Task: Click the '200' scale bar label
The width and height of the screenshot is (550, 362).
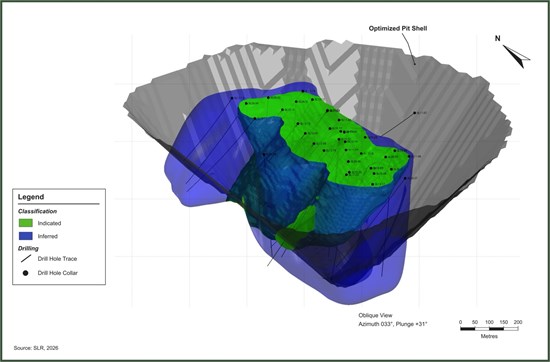Action: tap(518, 322)
